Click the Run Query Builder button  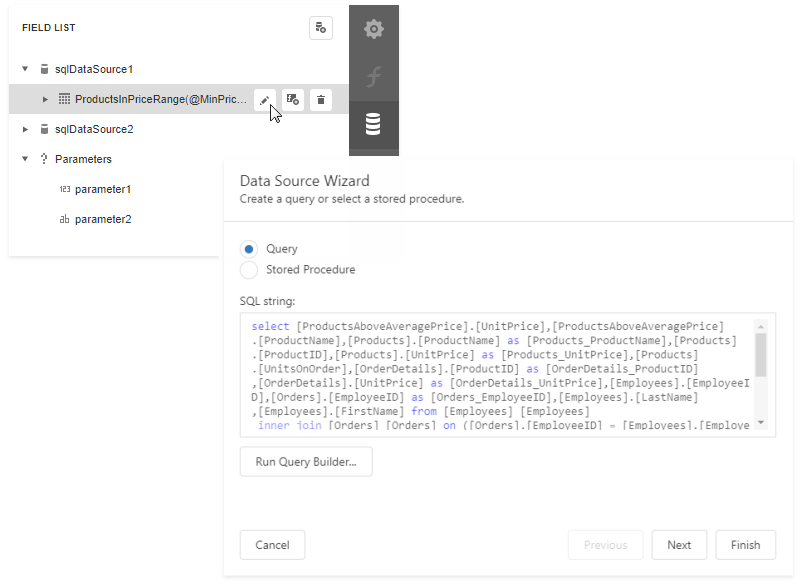pos(306,461)
